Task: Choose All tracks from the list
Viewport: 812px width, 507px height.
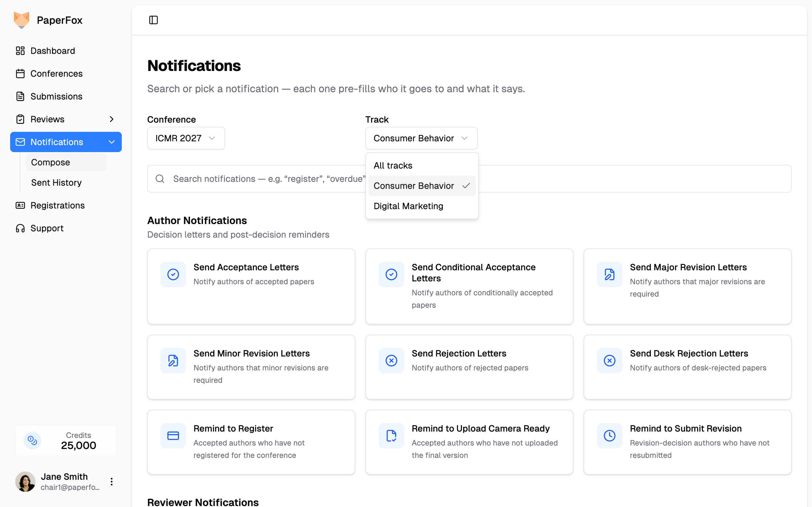Action: 393,165
